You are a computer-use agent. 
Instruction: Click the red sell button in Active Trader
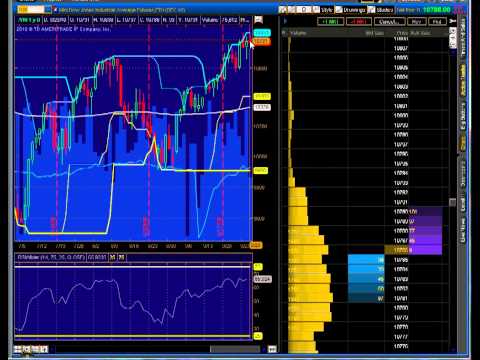click(359, 22)
